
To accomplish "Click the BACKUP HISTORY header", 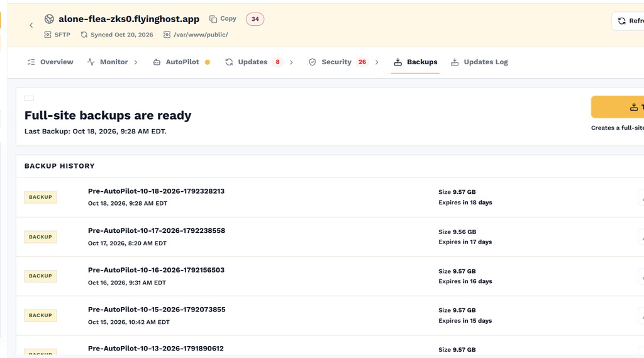I will pyautogui.click(x=60, y=166).
